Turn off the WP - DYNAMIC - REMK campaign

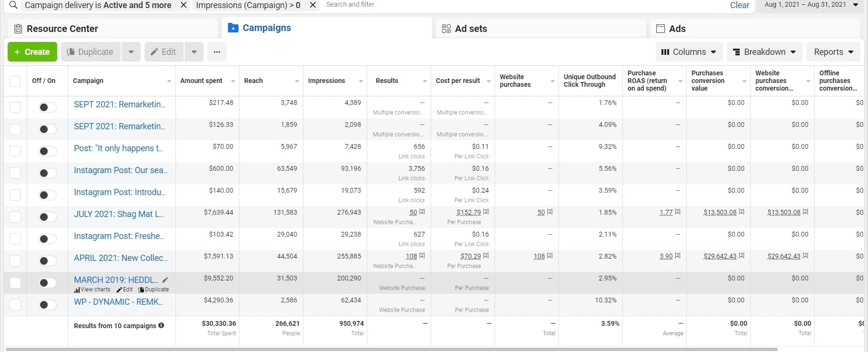click(x=47, y=305)
